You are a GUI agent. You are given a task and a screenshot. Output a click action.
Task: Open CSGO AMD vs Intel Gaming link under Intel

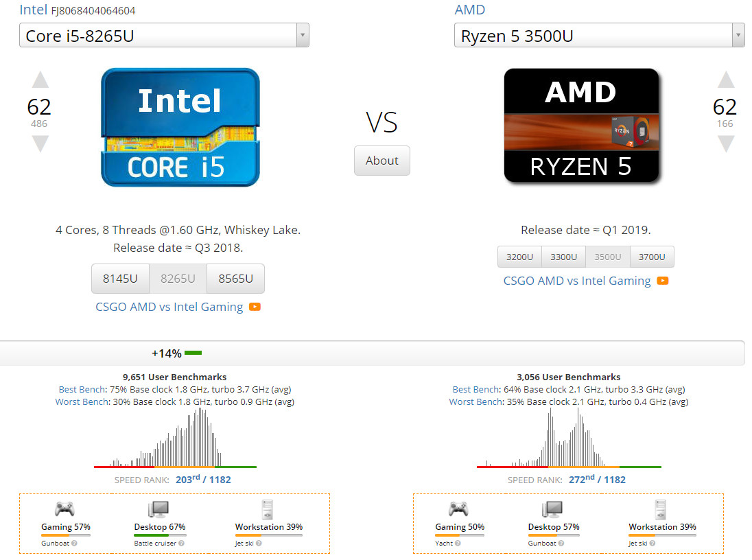(x=169, y=307)
